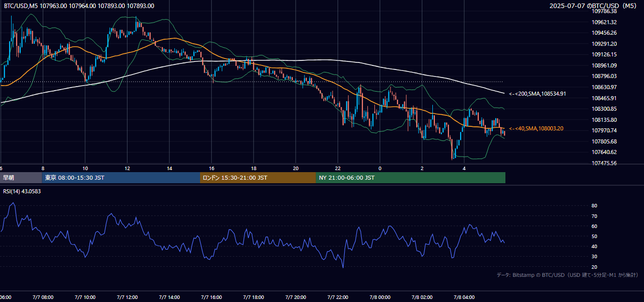Select the orange 40 SMA label 108003.20
This screenshot has width=644, height=302.
pyautogui.click(x=536, y=129)
